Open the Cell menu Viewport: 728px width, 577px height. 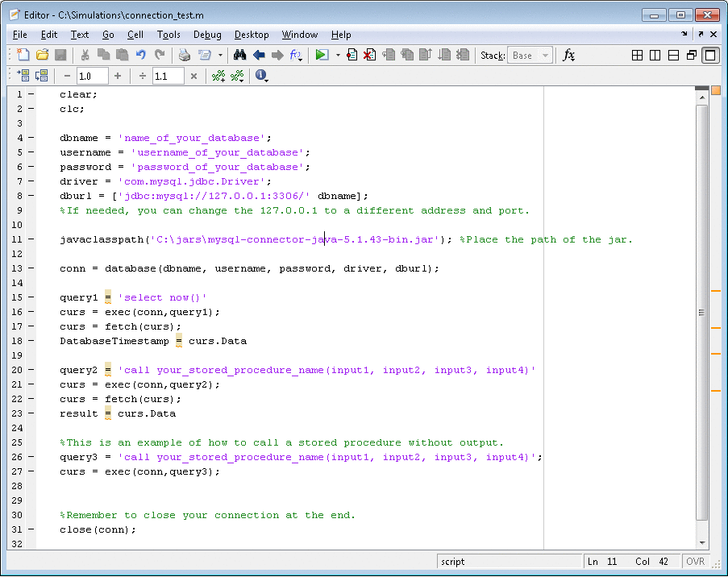[135, 35]
